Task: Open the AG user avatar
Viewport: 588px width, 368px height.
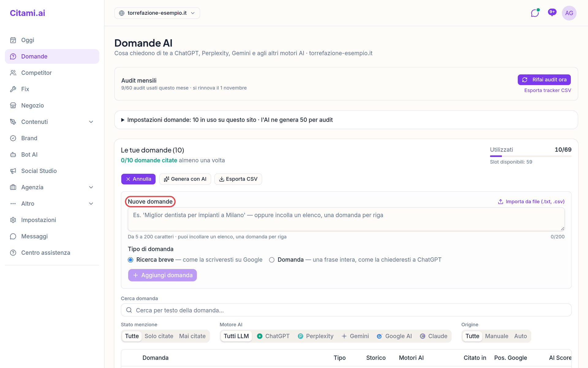Action: pos(569,13)
